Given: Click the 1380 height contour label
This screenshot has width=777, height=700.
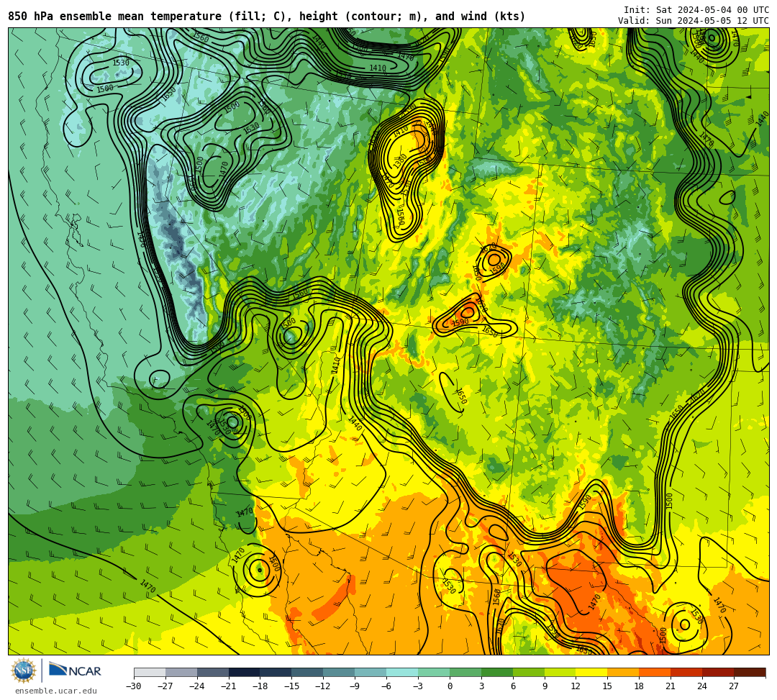Looking at the screenshot, I should click(x=401, y=160).
